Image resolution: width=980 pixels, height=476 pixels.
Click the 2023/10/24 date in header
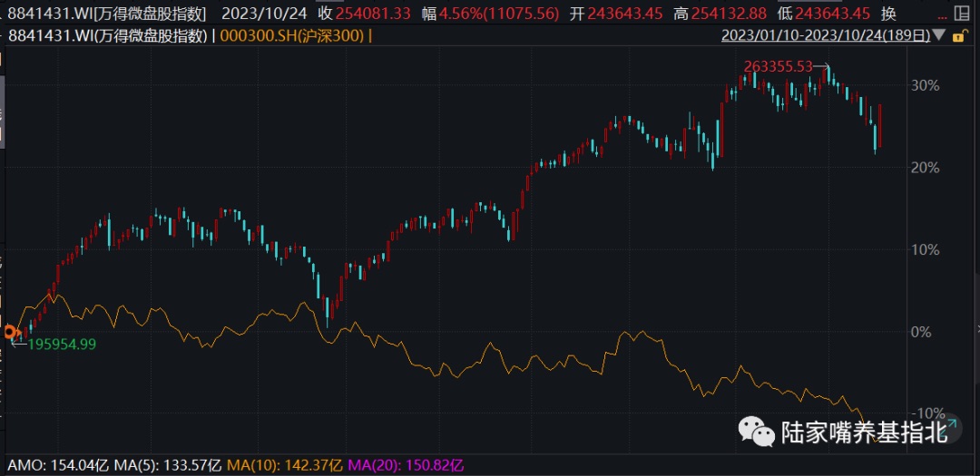[x=264, y=13]
